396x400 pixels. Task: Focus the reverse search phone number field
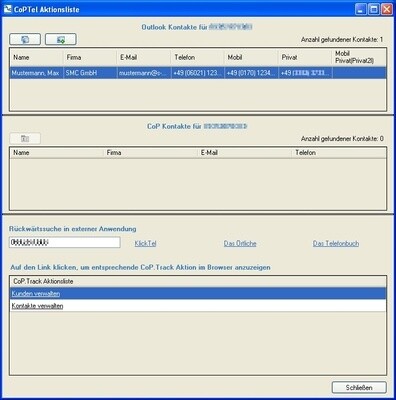(65, 242)
